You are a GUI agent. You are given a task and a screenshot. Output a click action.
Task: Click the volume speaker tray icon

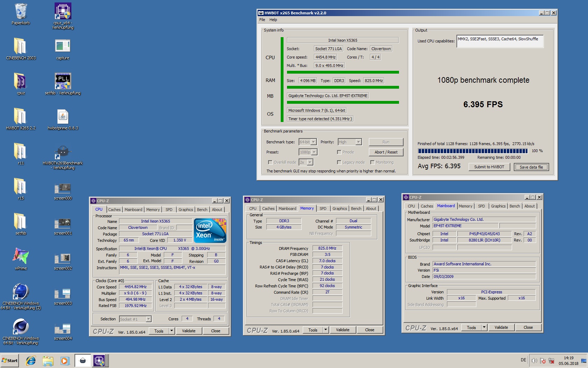click(534, 361)
